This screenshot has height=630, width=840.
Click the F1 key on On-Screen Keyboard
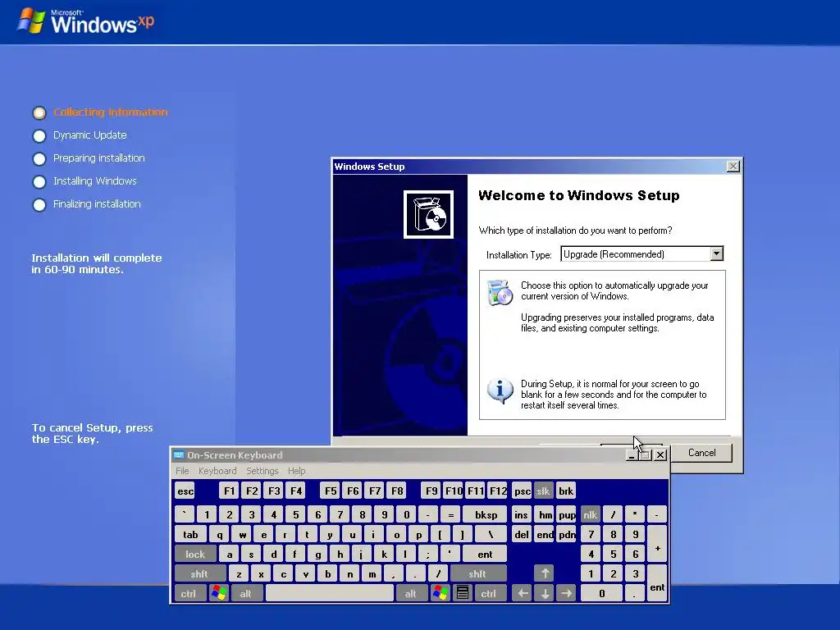pos(230,491)
